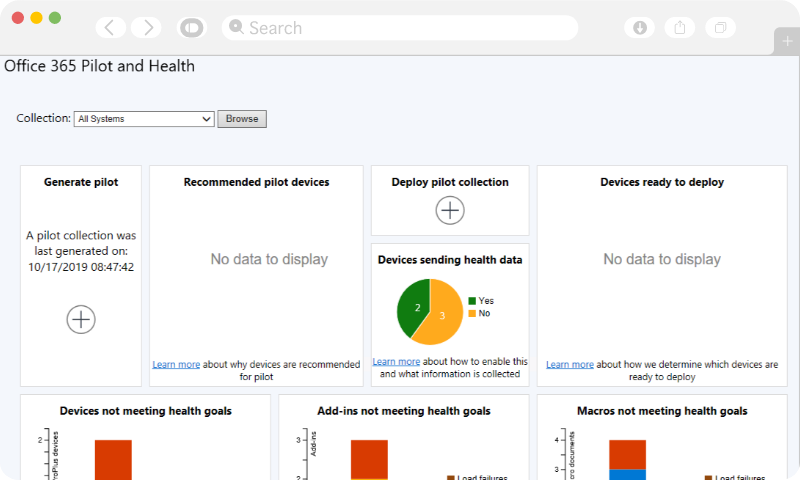Viewport: 800px width, 480px height.
Task: Click the Deploy pilot collection plus icon
Action: (x=450, y=210)
